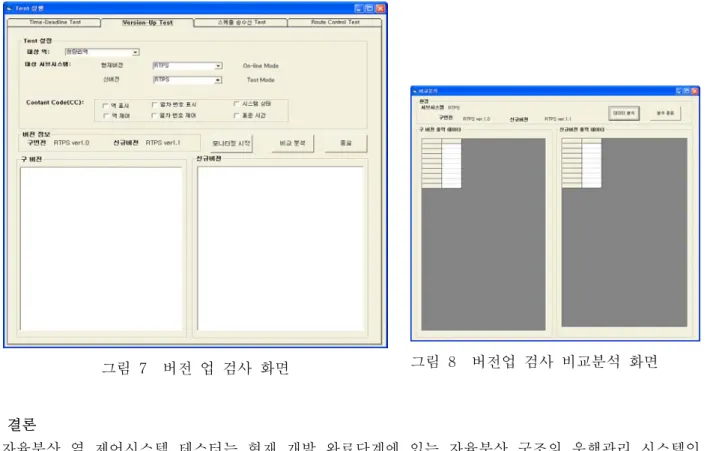Enable the 역 제어 checkbox
Viewport: 710px width, 451px height.
pyautogui.click(x=106, y=116)
